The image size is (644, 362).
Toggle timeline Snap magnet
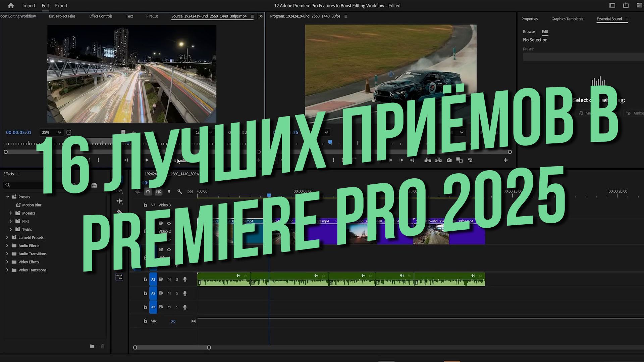tap(148, 191)
